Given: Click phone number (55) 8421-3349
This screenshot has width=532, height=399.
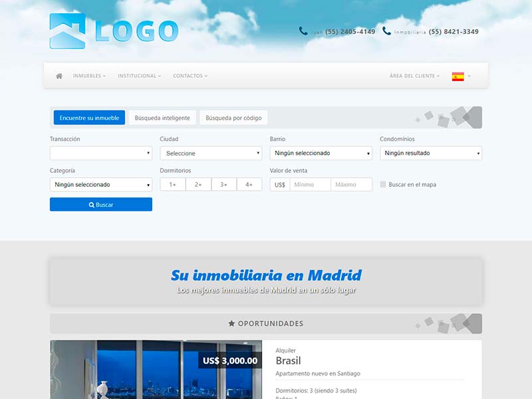Looking at the screenshot, I should (454, 31).
